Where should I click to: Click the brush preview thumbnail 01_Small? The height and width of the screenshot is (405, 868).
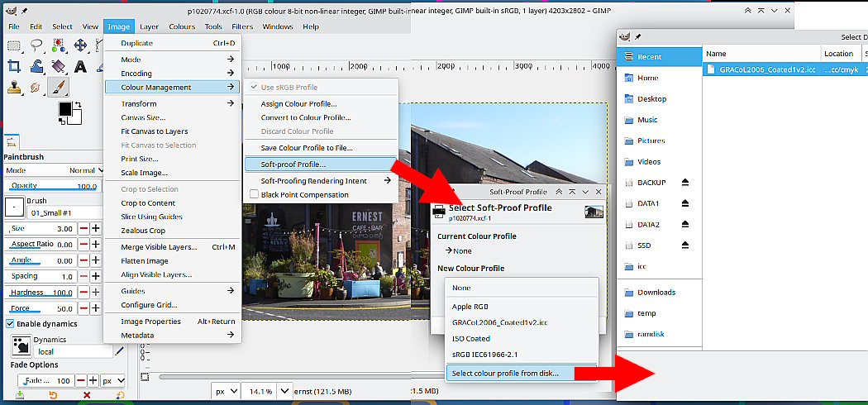[x=13, y=207]
